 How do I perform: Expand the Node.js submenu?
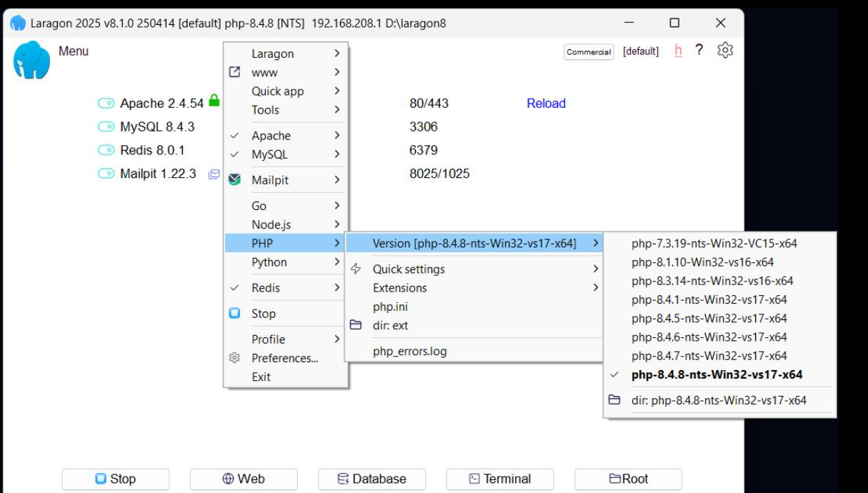point(286,224)
